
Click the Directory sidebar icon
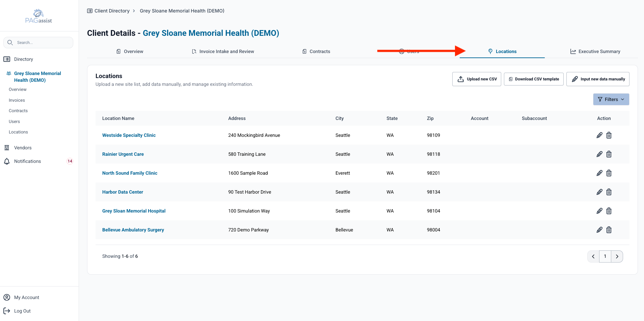click(7, 59)
